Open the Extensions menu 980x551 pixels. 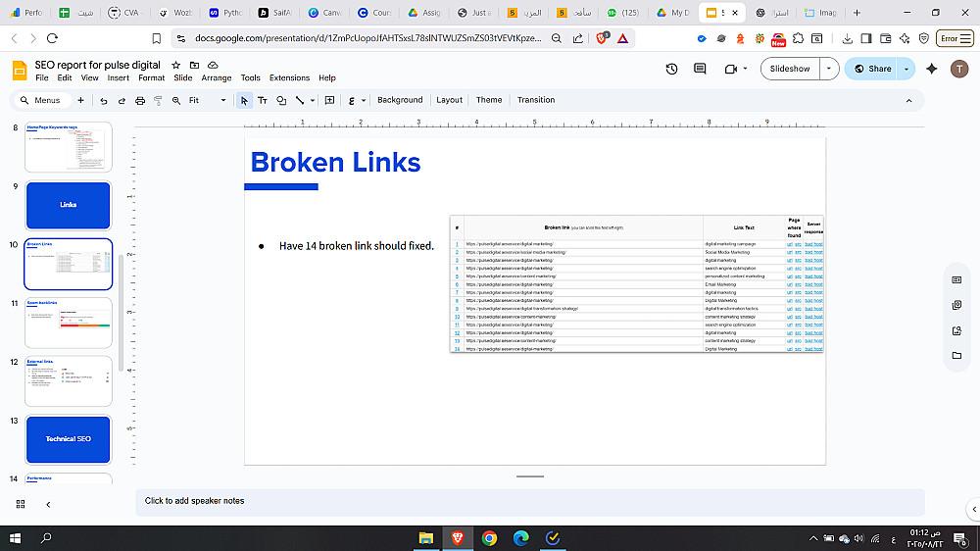289,78
